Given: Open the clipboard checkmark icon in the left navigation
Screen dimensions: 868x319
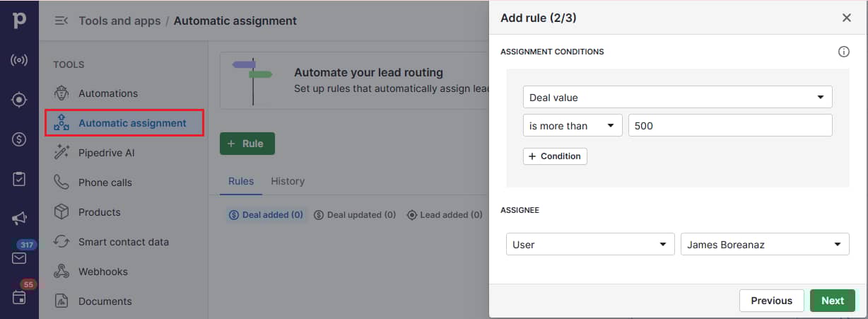Looking at the screenshot, I should pyautogui.click(x=19, y=179).
